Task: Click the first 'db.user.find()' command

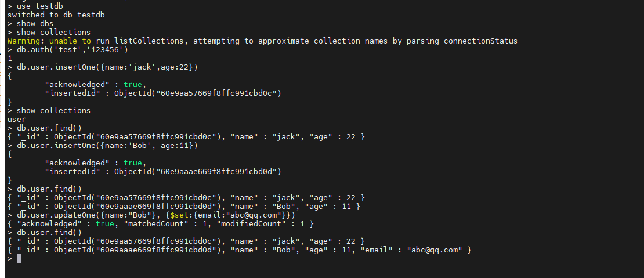Action: point(49,128)
